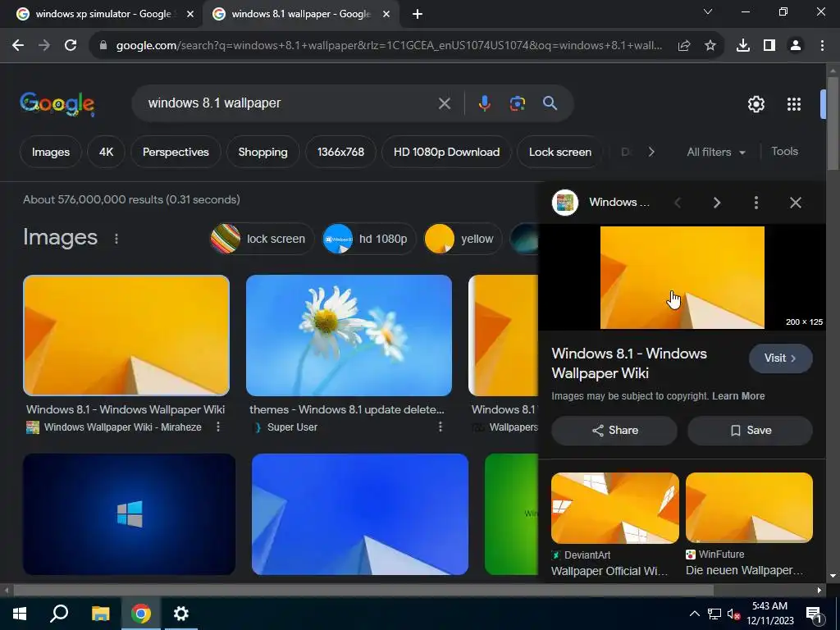Open Chrome profile menu

796,46
